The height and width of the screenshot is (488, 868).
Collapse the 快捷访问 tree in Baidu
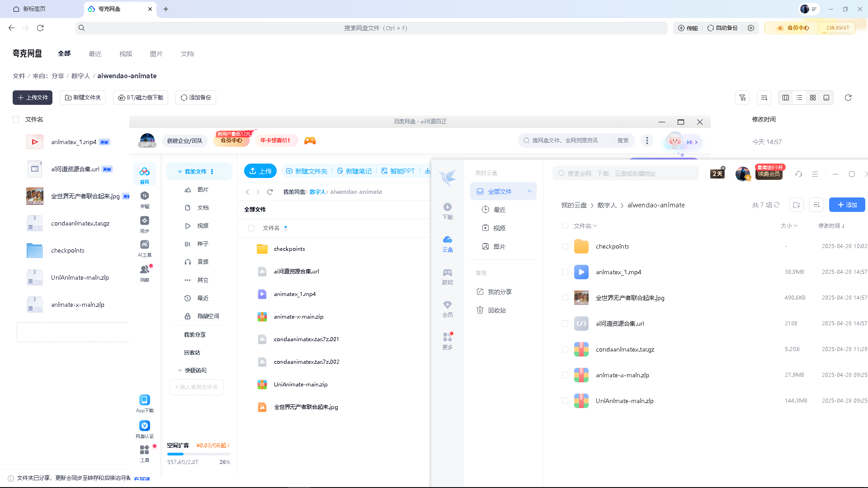tap(180, 371)
